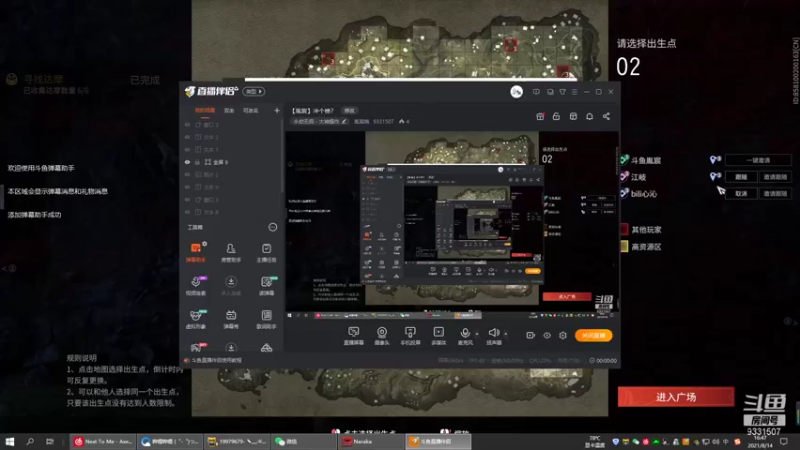Image resolution: width=800 pixels, height=450 pixels.
Task: Toggle visibility eye of 文本 8 source
Action: point(187,212)
